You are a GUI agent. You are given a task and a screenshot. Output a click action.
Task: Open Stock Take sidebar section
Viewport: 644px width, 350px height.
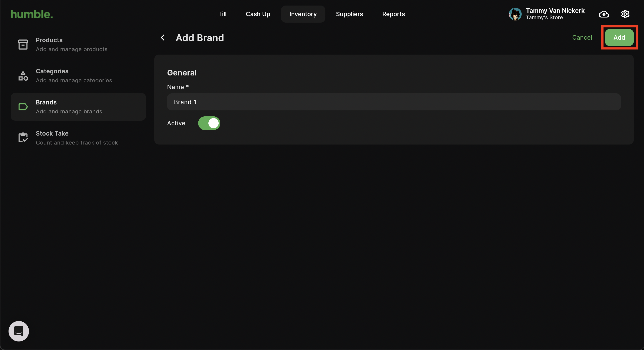click(x=78, y=138)
